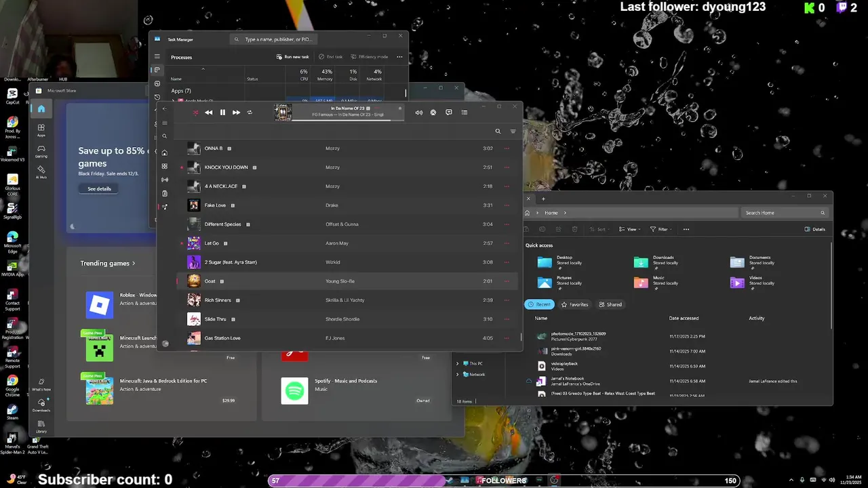Screen dimensions: 868x488
Task: Open Home in the Microsoft Store sidebar
Action: [41, 108]
